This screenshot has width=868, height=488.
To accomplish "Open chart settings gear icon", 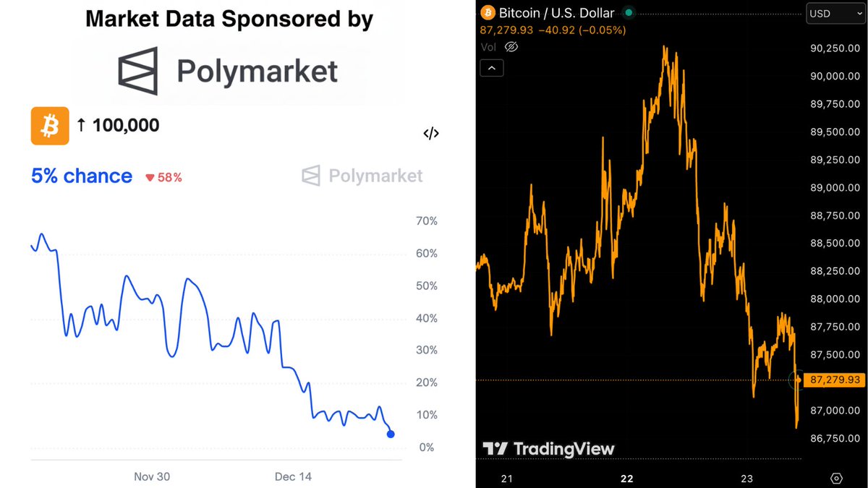I will (x=837, y=478).
